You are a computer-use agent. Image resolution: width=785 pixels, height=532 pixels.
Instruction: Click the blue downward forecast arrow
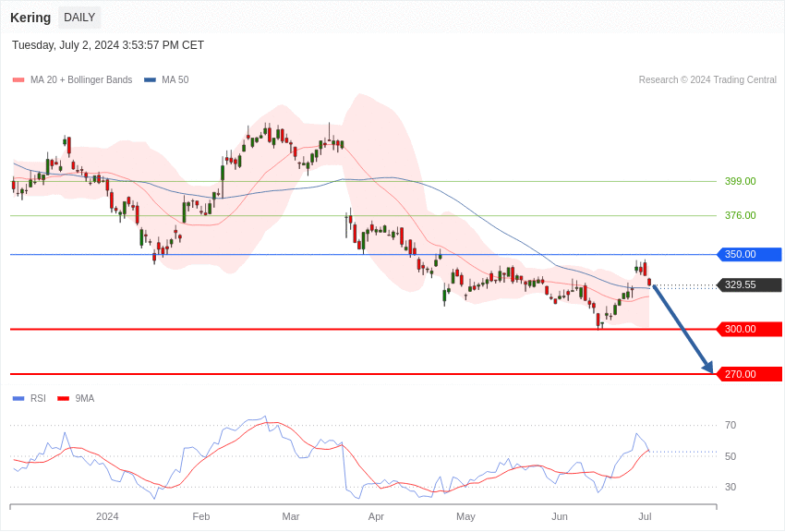(x=683, y=330)
